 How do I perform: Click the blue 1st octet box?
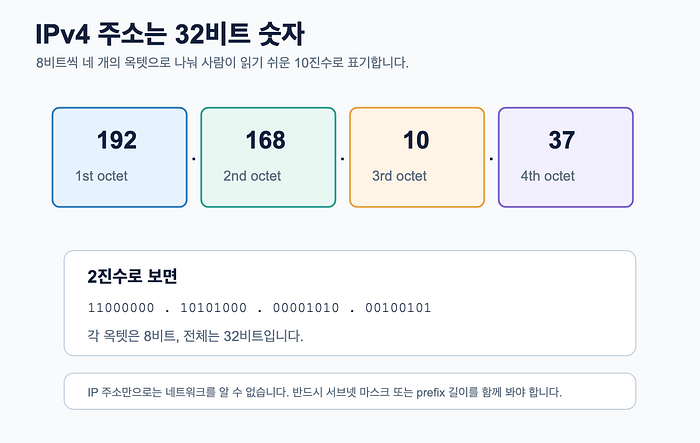(x=119, y=157)
